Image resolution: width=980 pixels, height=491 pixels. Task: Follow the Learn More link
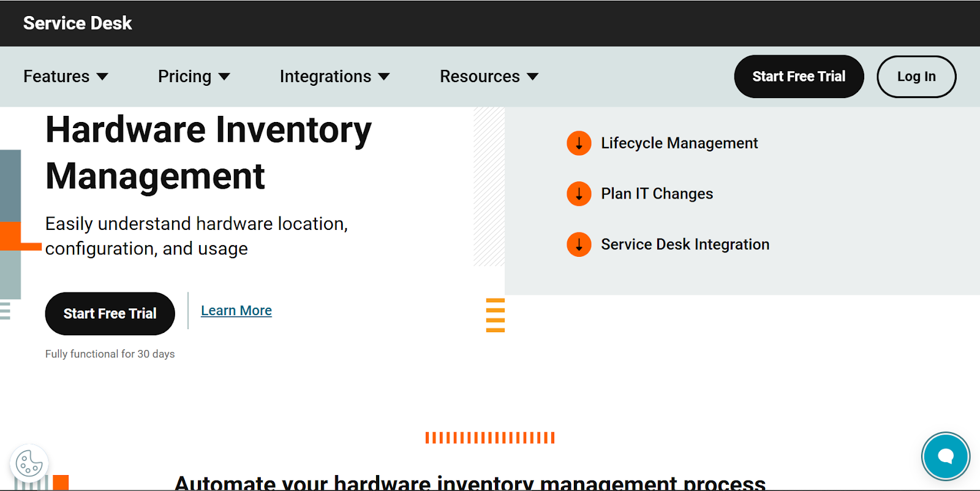coord(236,311)
